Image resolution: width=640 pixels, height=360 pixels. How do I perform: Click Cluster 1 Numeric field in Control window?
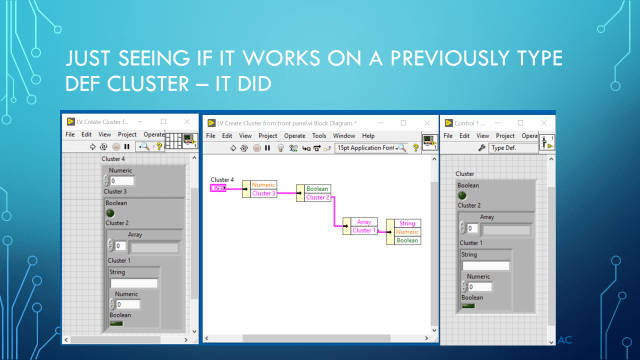pyautogui.click(x=480, y=287)
